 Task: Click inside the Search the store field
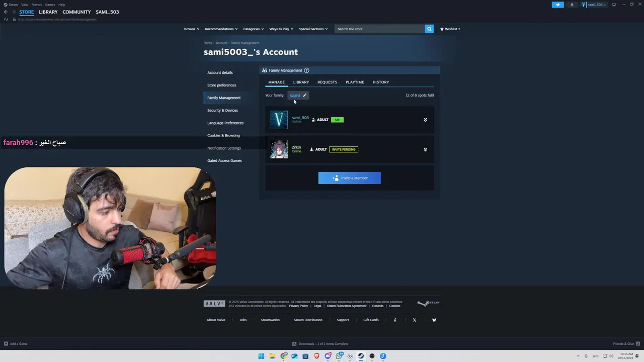pos(380,29)
